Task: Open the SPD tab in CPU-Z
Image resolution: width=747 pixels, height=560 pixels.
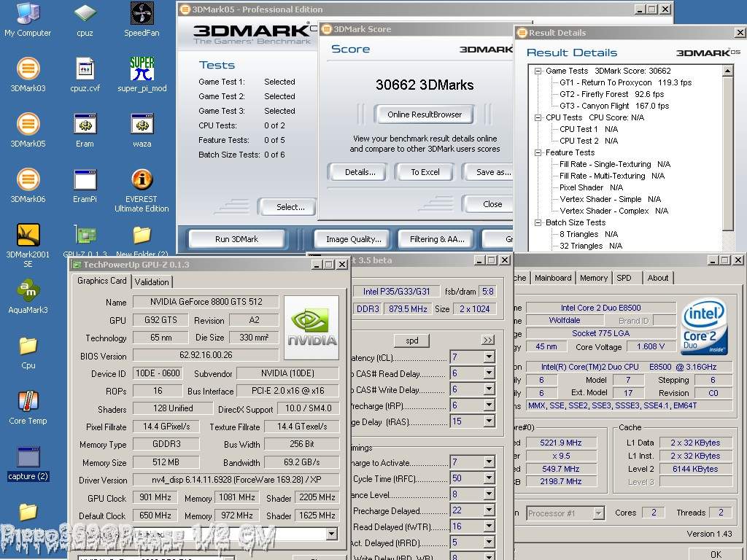Action: pyautogui.click(x=624, y=278)
